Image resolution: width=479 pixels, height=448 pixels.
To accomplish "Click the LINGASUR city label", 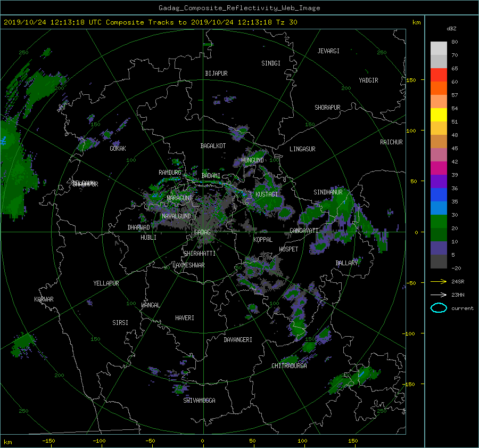I will coord(302,149).
